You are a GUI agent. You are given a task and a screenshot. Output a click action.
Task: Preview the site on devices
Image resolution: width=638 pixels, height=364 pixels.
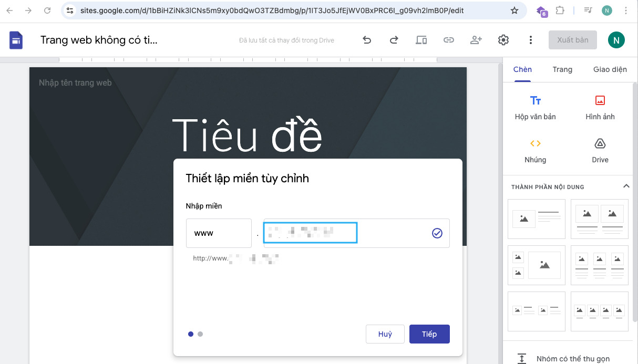421,39
